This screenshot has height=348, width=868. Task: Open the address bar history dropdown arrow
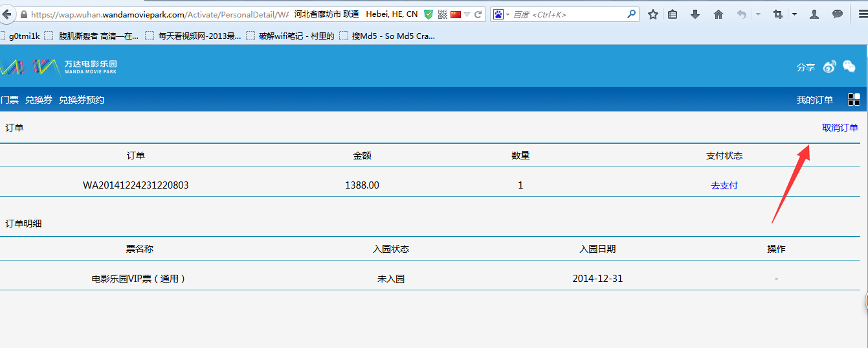point(467,14)
